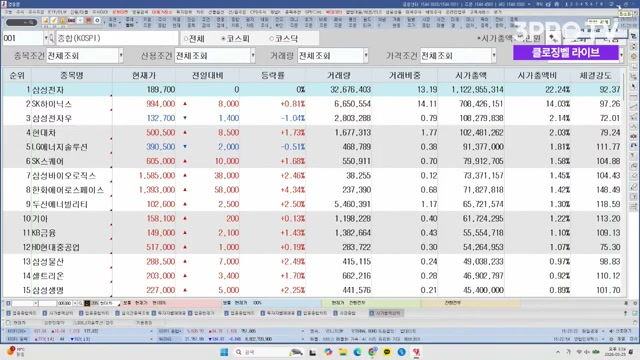Open KakaoTalk from the taskbar

coord(387,352)
